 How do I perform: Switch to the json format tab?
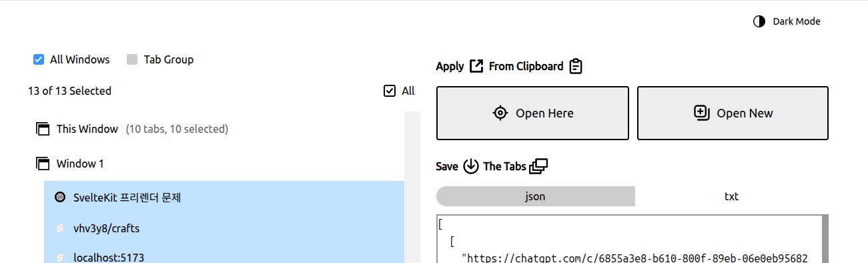(536, 196)
